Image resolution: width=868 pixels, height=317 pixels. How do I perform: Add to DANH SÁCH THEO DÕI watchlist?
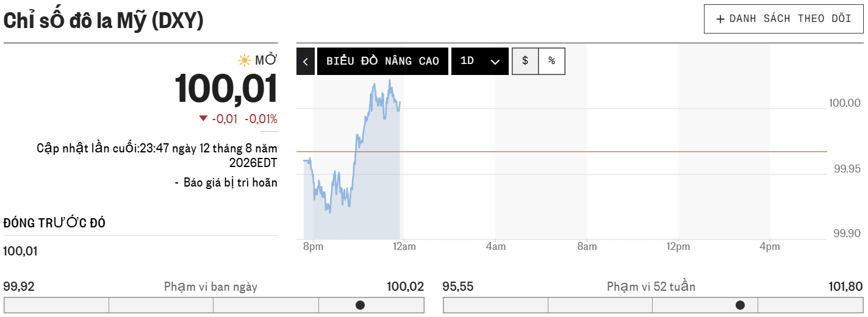[784, 19]
